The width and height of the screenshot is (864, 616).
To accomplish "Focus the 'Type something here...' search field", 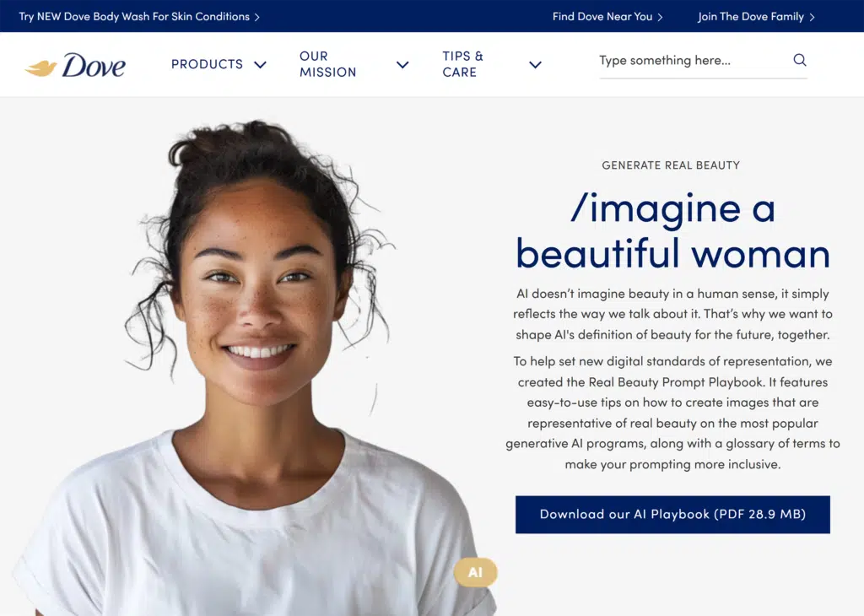I will [x=688, y=61].
